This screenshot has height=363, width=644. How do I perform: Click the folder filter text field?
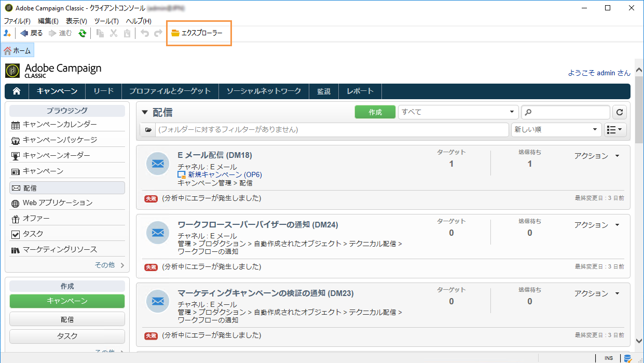332,129
